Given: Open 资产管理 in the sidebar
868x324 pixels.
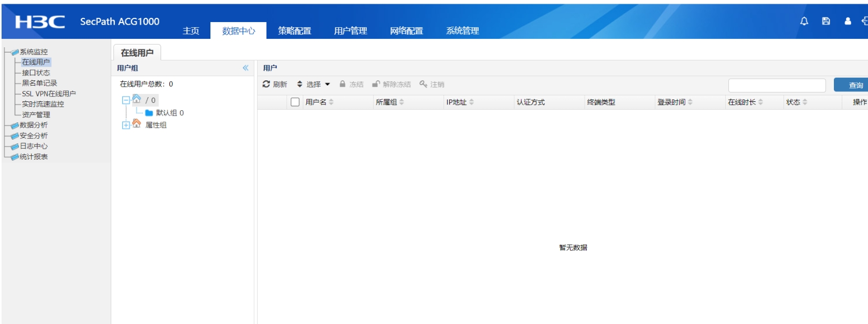Looking at the screenshot, I should (x=36, y=114).
